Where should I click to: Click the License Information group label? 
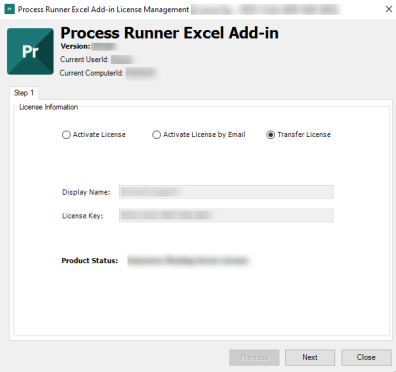pyautogui.click(x=48, y=107)
